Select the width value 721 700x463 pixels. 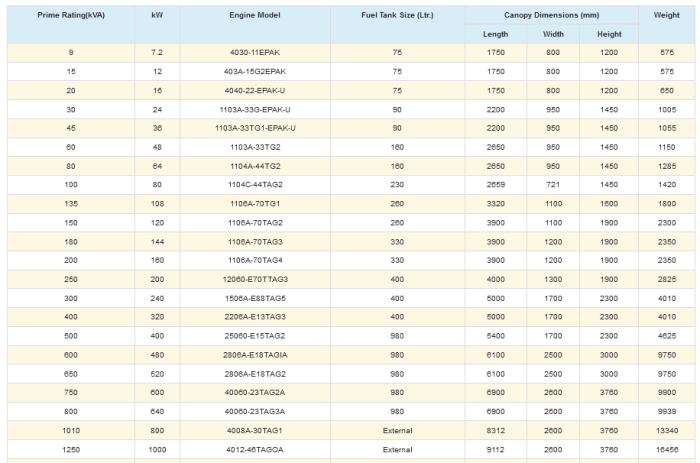[x=553, y=185]
